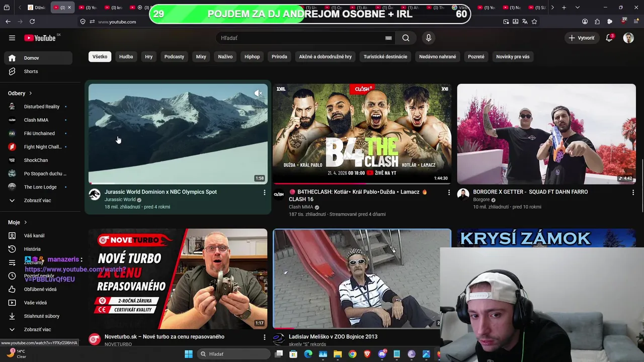The height and width of the screenshot is (362, 644).
Task: Open História in the sidebar
Action: 38,249
